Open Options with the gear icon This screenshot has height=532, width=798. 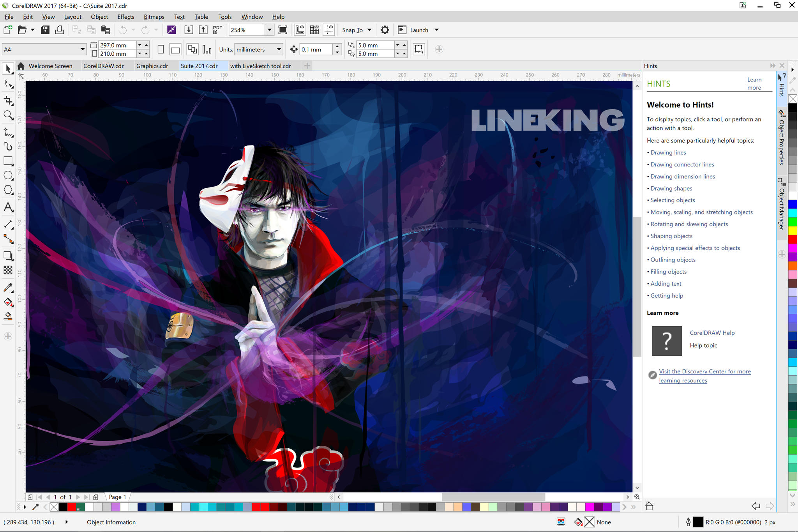pos(385,30)
